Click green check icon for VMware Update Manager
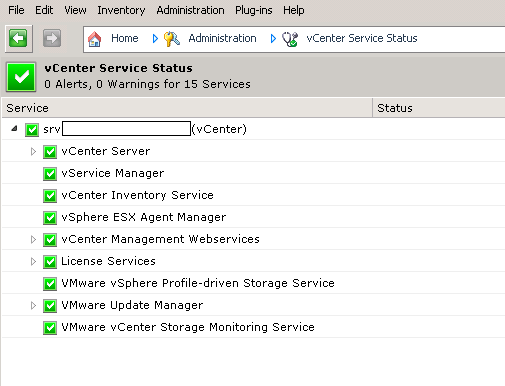The height and width of the screenshot is (386, 505). (50, 306)
